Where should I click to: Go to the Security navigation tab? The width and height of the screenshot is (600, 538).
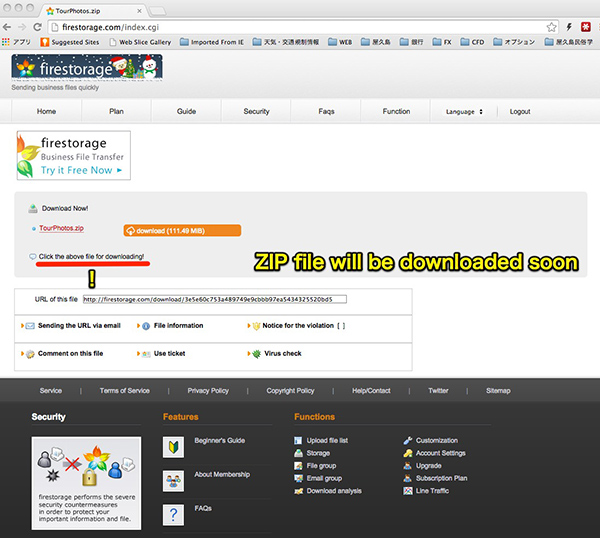[256, 112]
